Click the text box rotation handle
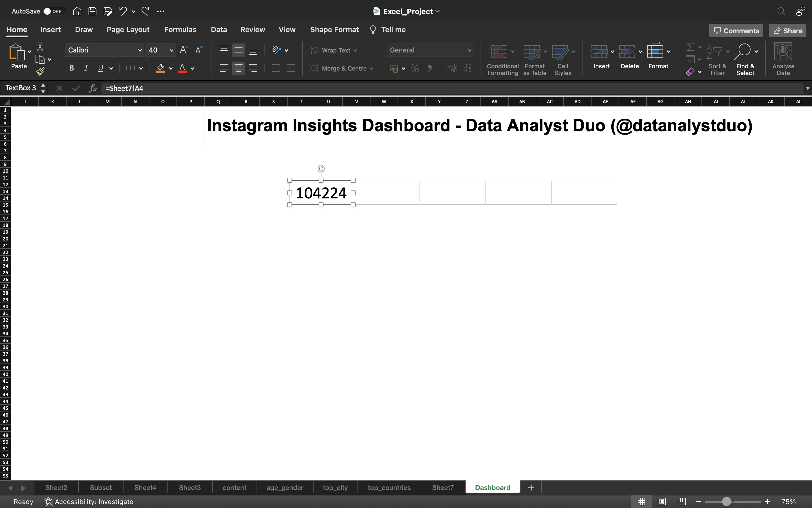This screenshot has height=508, width=812. click(321, 168)
